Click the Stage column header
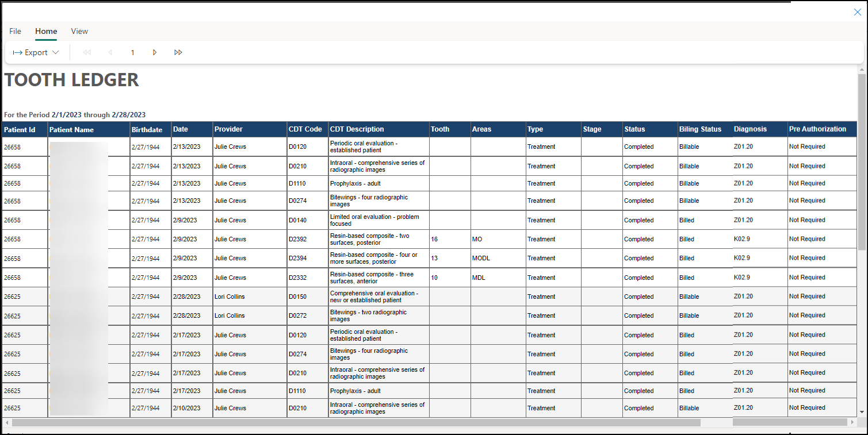The width and height of the screenshot is (868, 435). [x=602, y=129]
